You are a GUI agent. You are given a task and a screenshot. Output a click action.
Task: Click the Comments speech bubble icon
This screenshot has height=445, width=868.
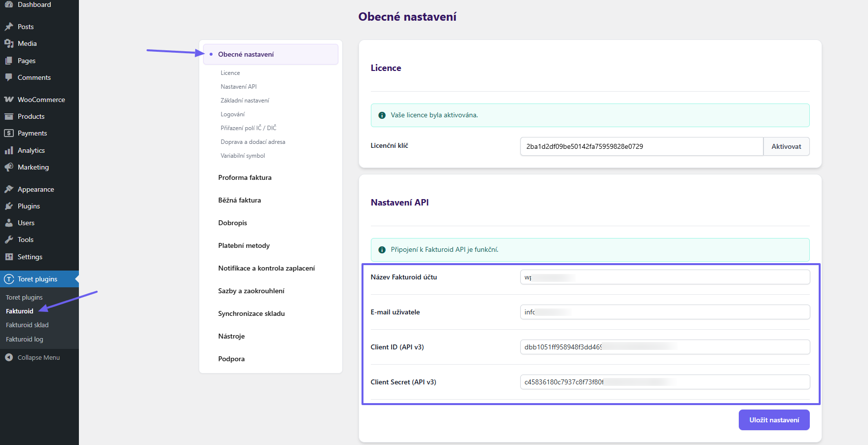[9, 77]
